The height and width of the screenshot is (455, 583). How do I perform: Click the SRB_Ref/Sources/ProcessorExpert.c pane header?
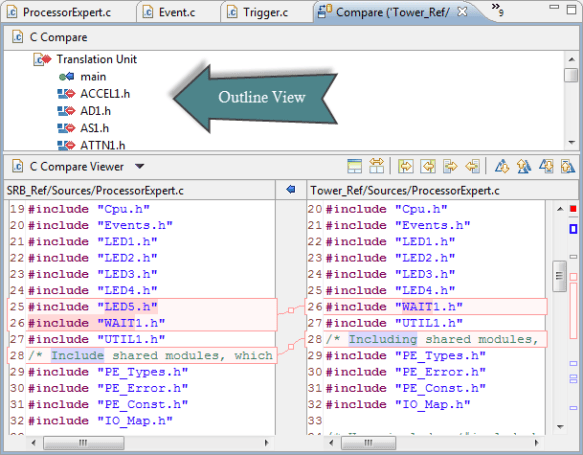[x=95, y=191]
